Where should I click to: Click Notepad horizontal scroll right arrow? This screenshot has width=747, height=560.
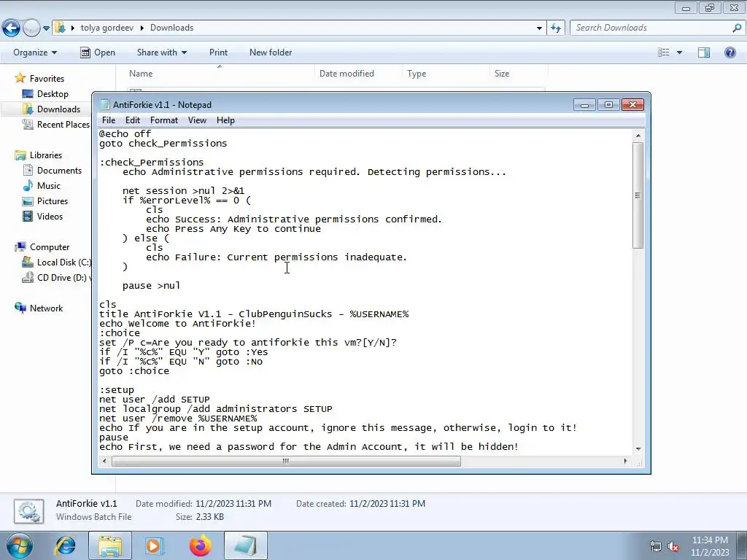tap(625, 461)
